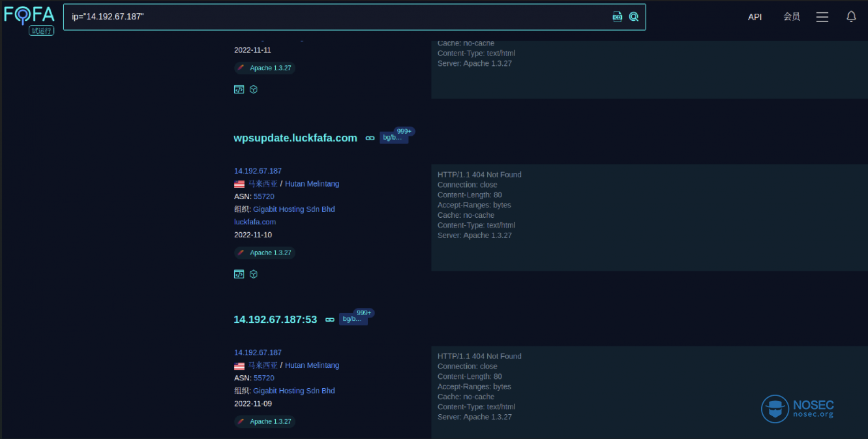This screenshot has width=868, height=439.
Task: Click Apache 1.3.27 tag under 2022-11-11
Action: [x=265, y=68]
